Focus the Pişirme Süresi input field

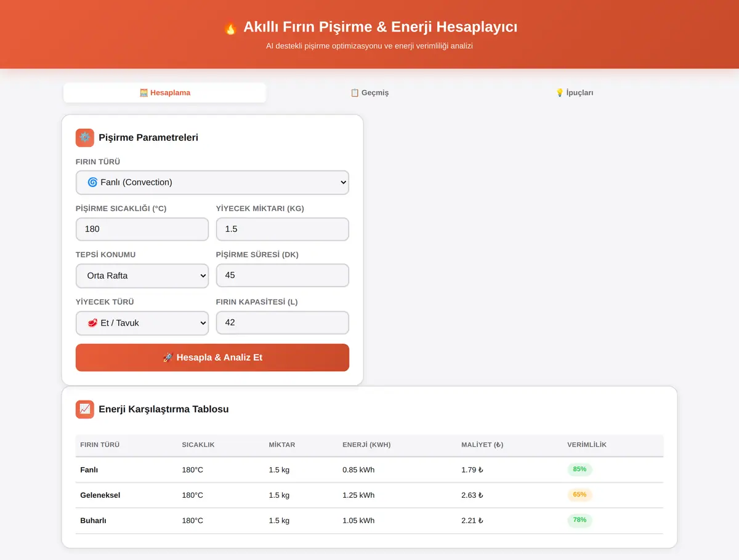(283, 276)
